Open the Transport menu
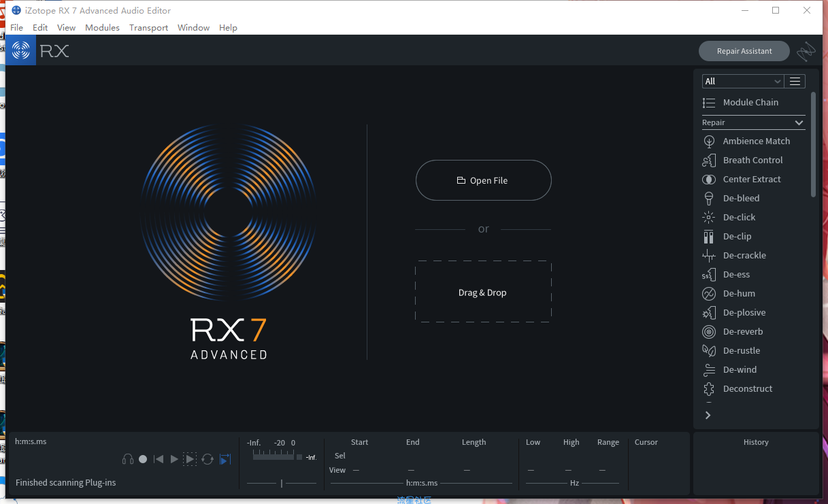 click(x=148, y=27)
